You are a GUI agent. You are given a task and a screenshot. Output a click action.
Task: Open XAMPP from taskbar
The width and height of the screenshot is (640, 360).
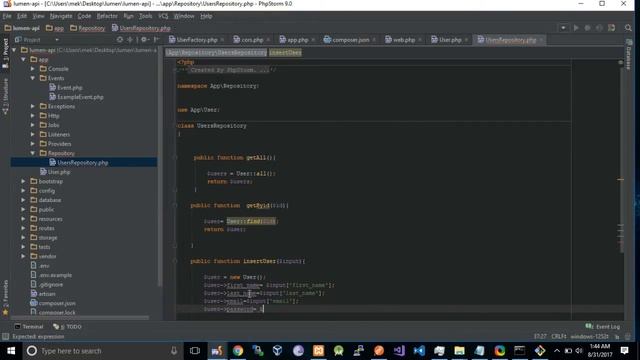pyautogui.click(x=318, y=351)
